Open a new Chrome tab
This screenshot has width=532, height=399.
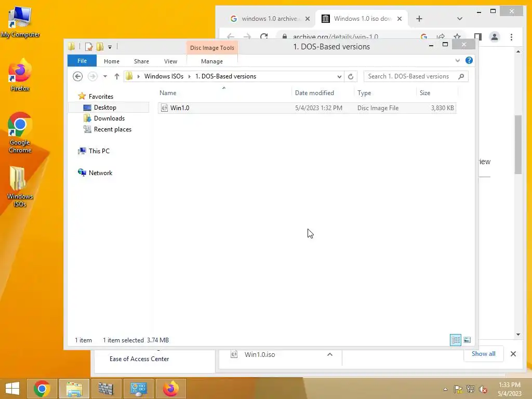pyautogui.click(x=419, y=19)
